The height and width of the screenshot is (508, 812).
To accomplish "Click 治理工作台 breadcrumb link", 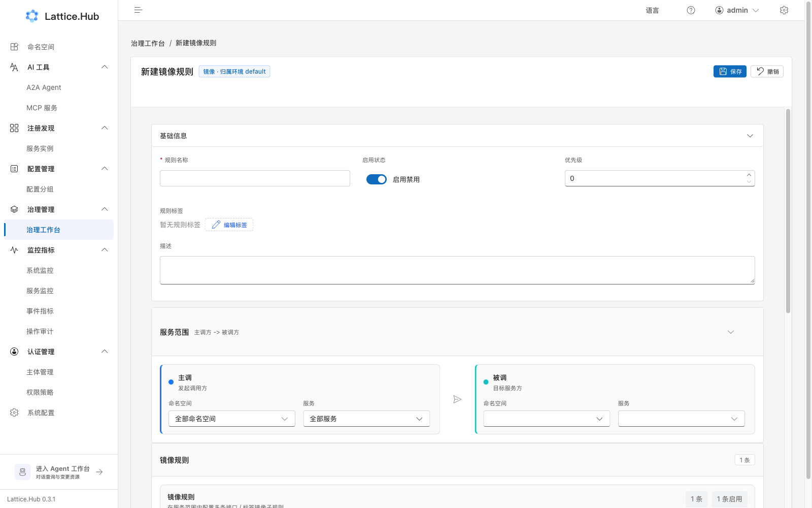I will (148, 43).
